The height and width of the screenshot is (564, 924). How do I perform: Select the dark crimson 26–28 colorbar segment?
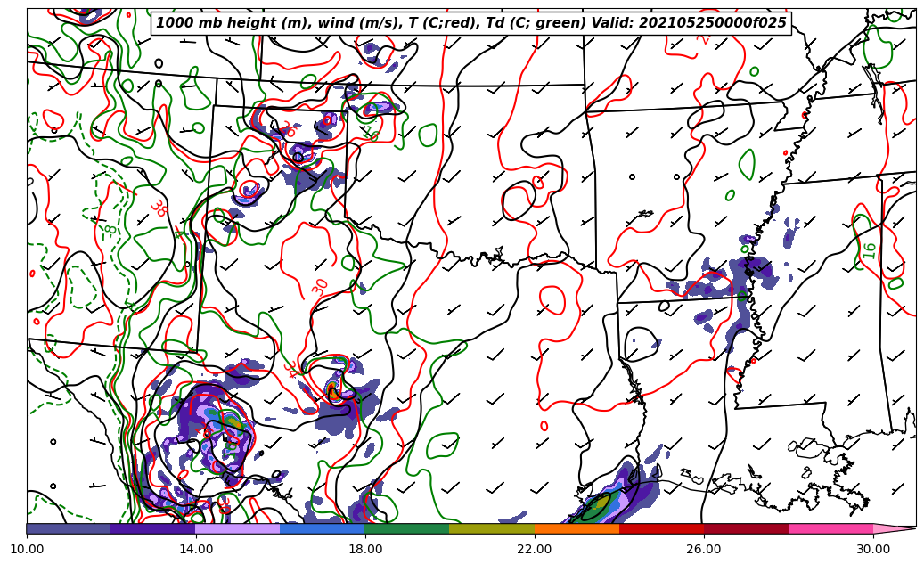coord(746,528)
